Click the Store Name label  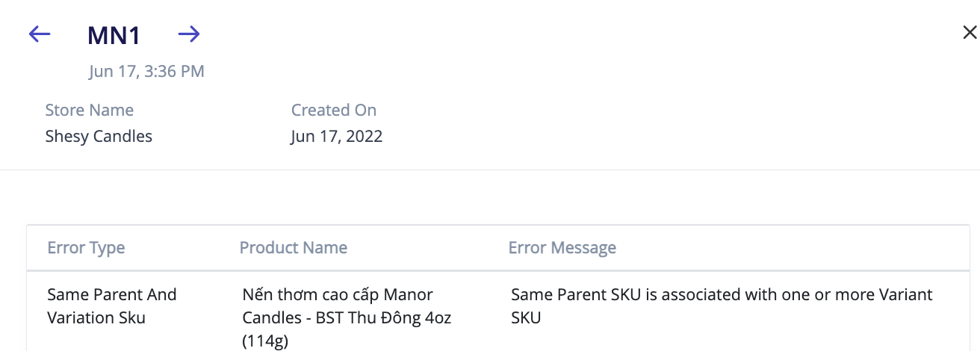point(89,111)
